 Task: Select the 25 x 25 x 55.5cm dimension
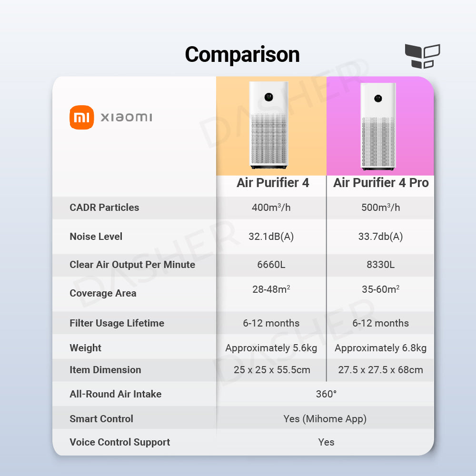point(271,370)
